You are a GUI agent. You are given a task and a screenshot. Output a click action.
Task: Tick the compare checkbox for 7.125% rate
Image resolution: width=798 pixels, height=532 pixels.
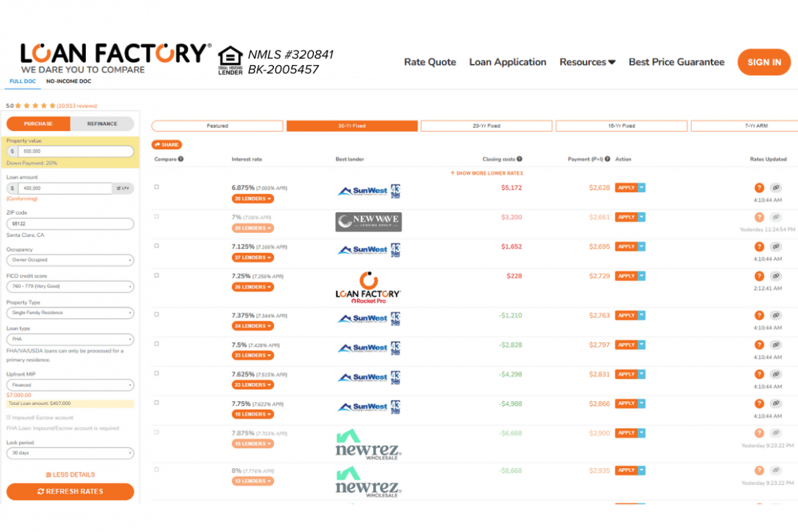157,245
